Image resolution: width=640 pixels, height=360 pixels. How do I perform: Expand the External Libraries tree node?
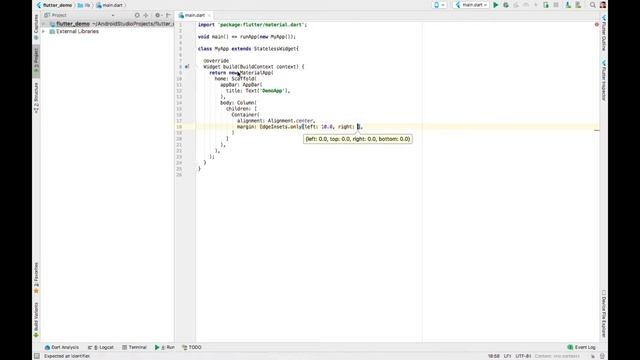[44, 31]
